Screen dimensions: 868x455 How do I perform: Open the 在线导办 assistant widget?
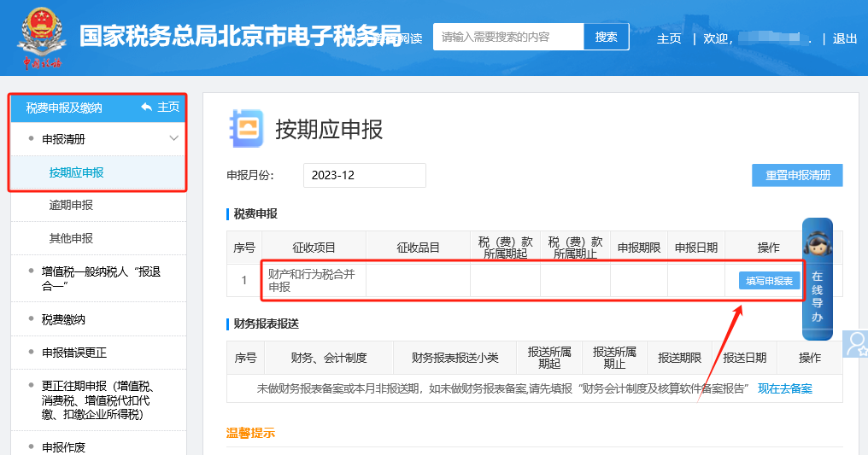817,278
